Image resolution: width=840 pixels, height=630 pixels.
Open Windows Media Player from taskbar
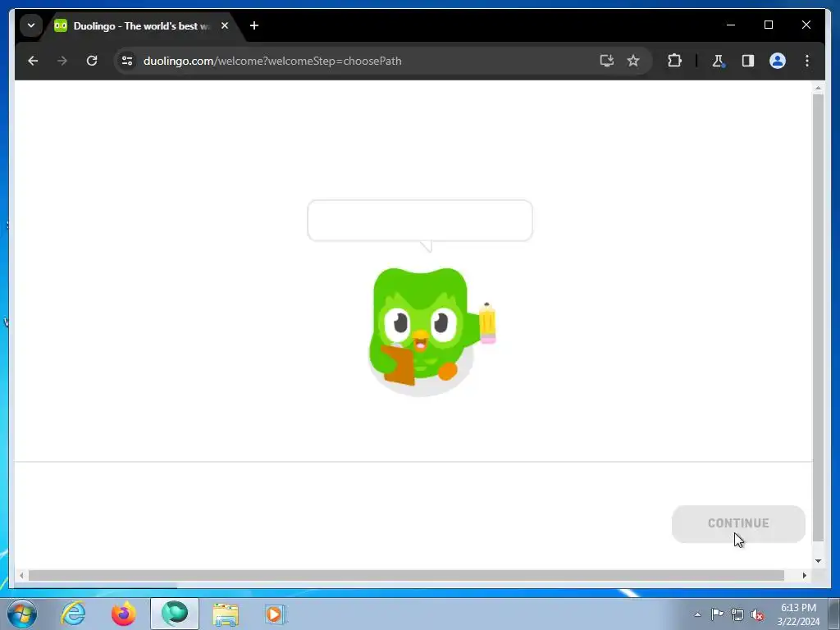click(276, 614)
